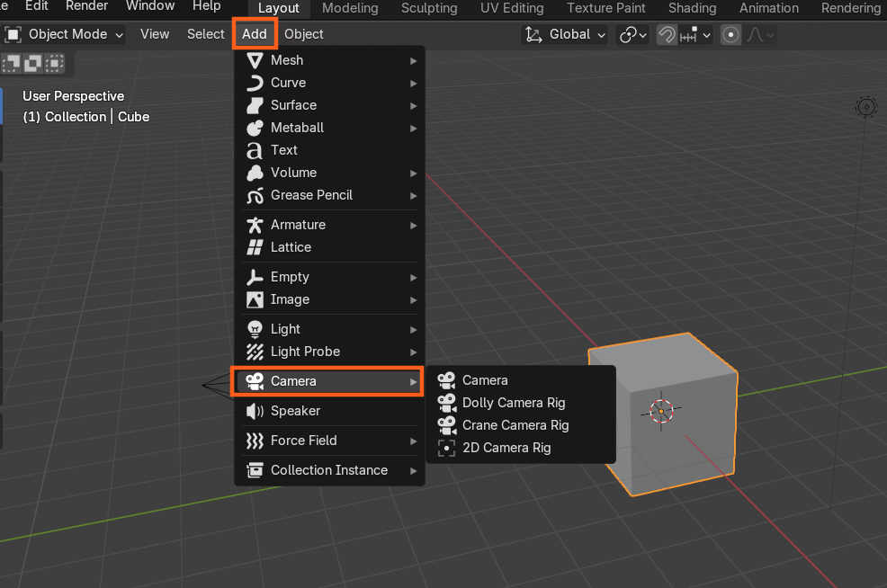Image resolution: width=887 pixels, height=588 pixels.
Task: Toggle the snap magnet button
Action: tap(667, 34)
